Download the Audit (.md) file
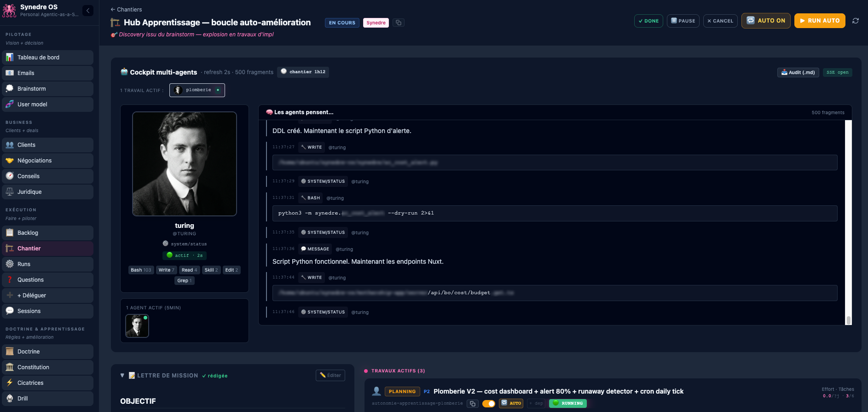Screen dimensions: 868x412 pos(798,72)
